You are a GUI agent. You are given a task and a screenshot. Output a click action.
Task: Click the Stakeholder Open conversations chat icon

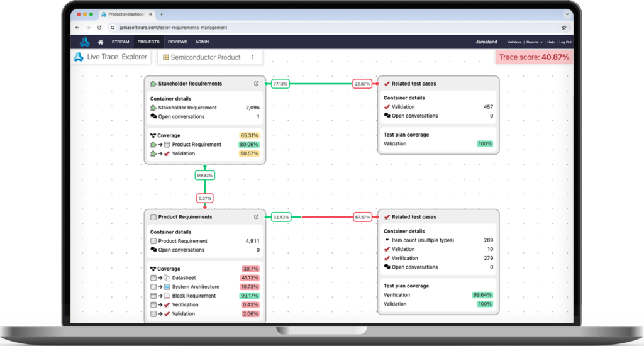[x=153, y=117]
